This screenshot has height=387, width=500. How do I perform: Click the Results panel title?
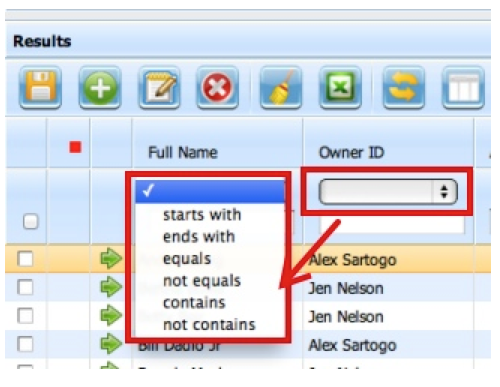pos(42,41)
